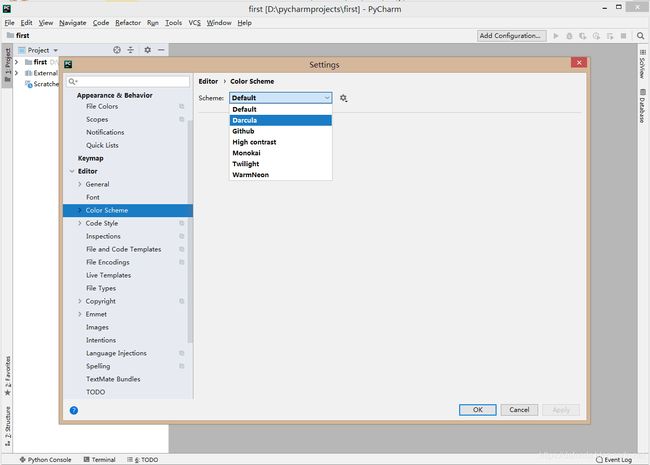The width and height of the screenshot is (650, 465).
Task: Open the Project view selector dropdown
Action: [x=38, y=50]
